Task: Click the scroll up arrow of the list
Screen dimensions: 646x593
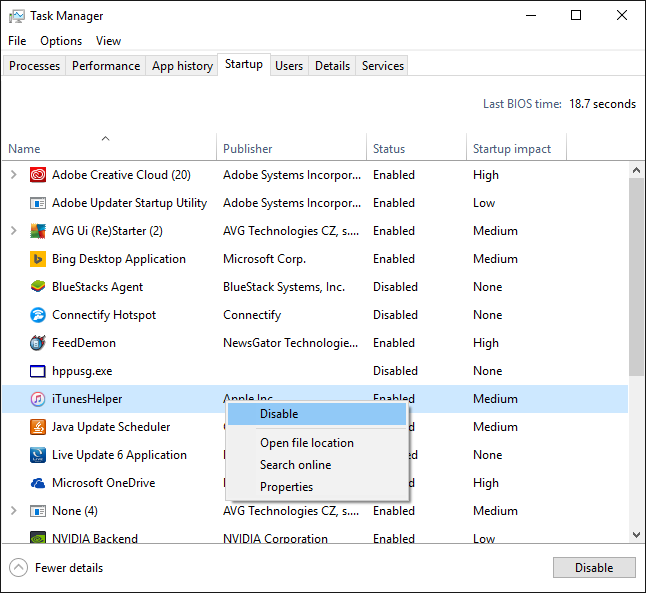Action: 637,170
